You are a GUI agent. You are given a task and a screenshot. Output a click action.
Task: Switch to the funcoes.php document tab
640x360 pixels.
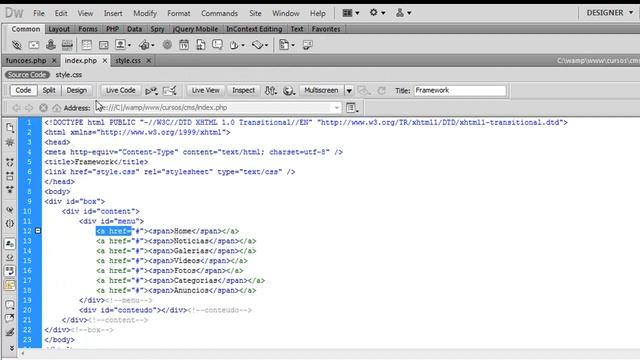tap(26, 60)
